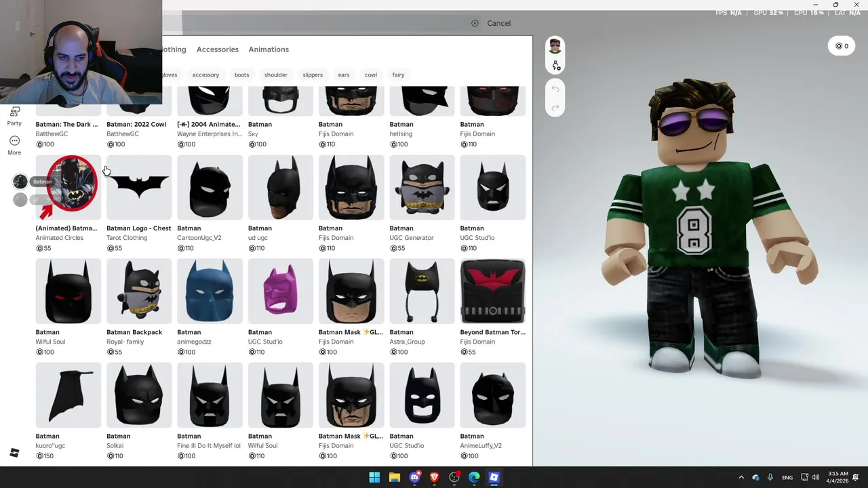Select the slippers filter chip

[x=313, y=75]
